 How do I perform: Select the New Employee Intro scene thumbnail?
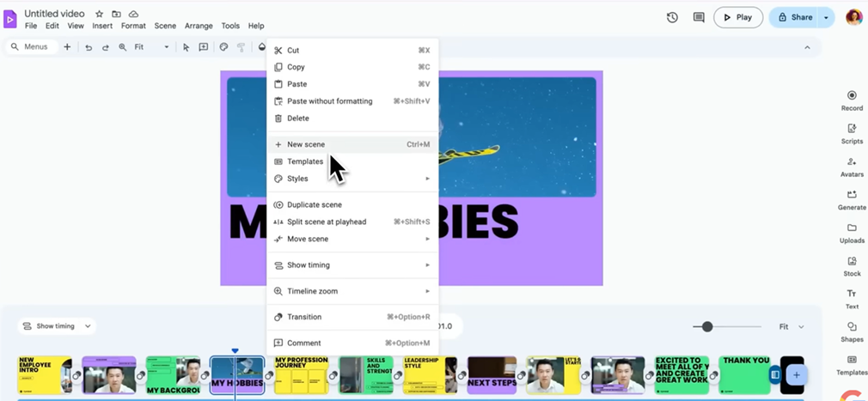[45, 375]
